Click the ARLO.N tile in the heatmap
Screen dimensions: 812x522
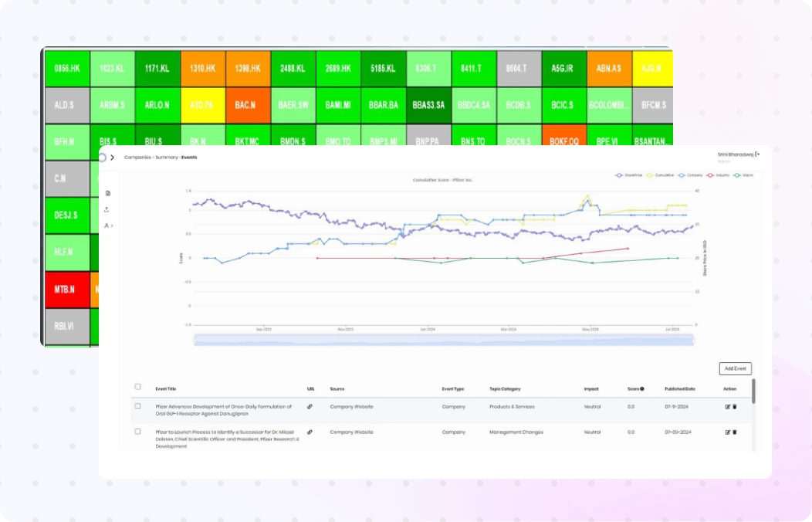[x=157, y=105]
